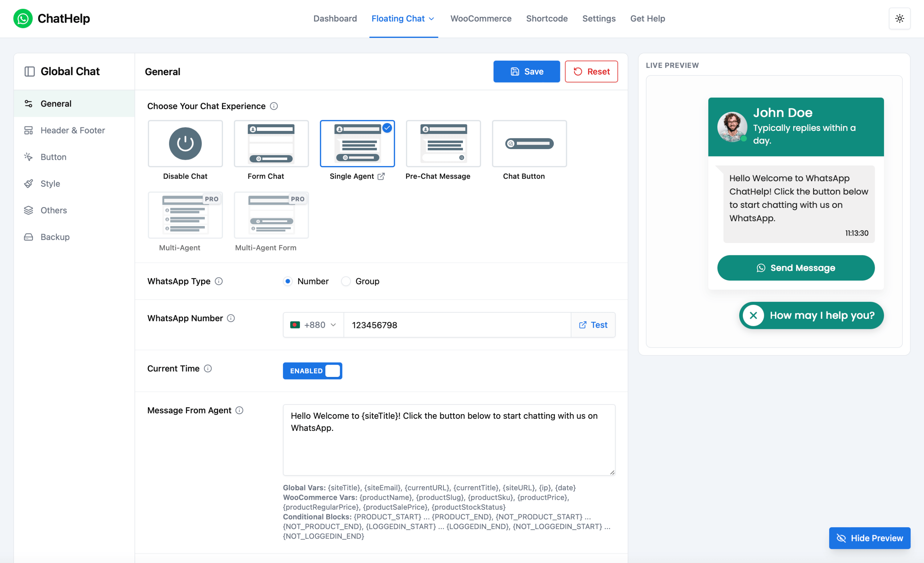This screenshot has height=563, width=924.
Task: Open the Single Agent external link icon
Action: click(381, 176)
